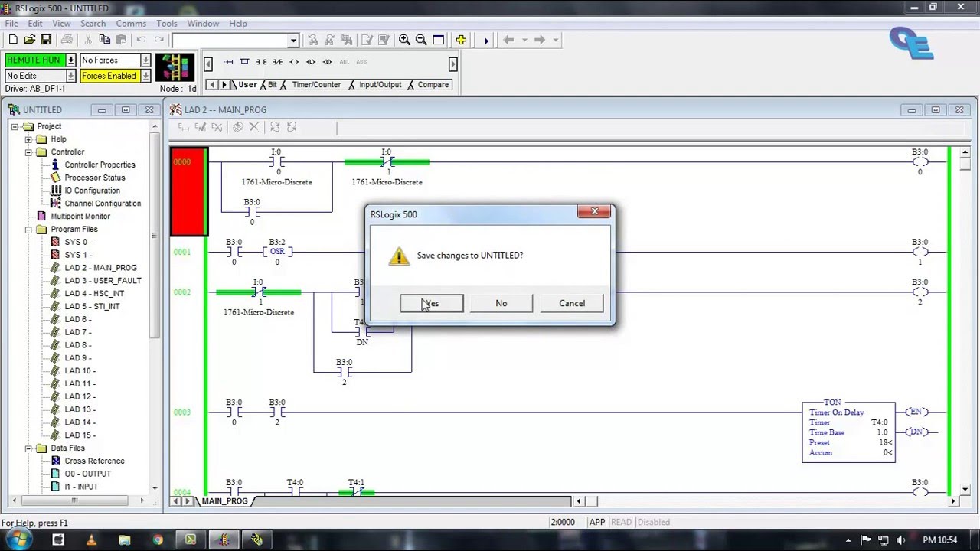Insert an output latch coil instruction
The width and height of the screenshot is (980, 551).
coord(310,62)
